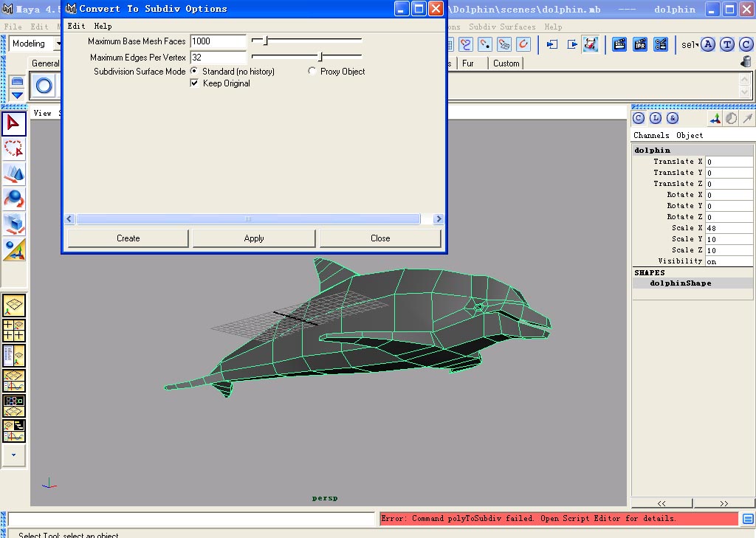Open the sel field mode dropdown
The image size is (756, 538).
tap(690, 44)
